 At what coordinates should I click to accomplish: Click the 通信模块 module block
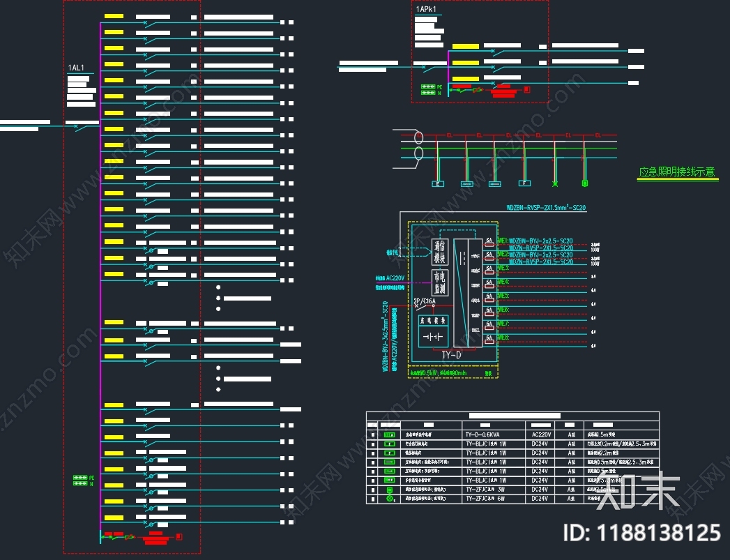[440, 252]
